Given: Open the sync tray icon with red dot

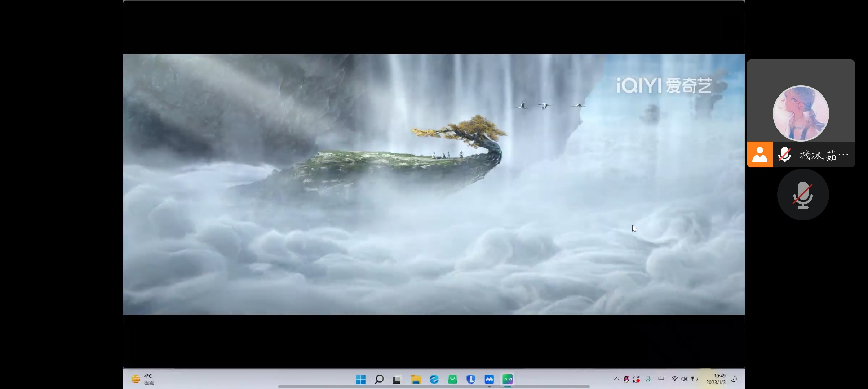Looking at the screenshot, I should (637, 379).
